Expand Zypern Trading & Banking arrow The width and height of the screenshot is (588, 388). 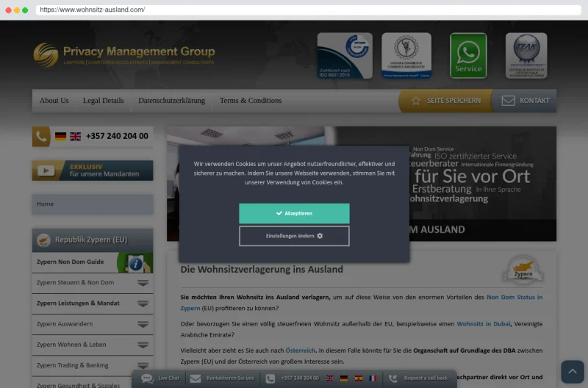pyautogui.click(x=143, y=365)
